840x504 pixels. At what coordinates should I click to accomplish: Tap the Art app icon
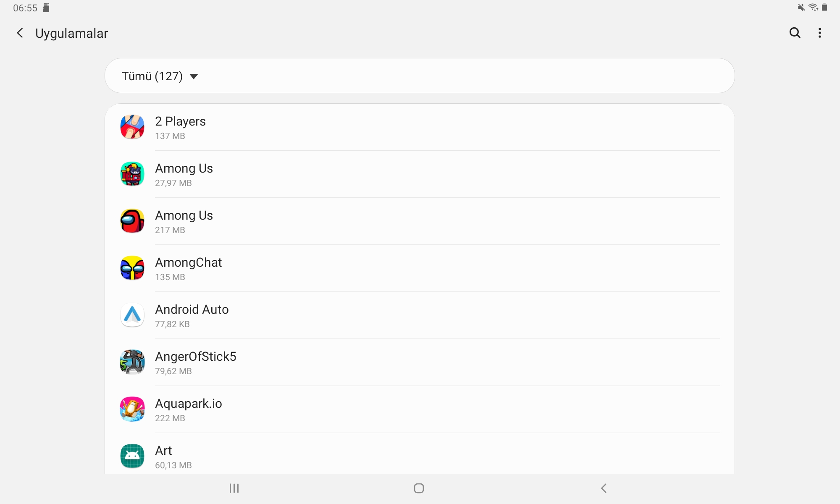tap(132, 456)
